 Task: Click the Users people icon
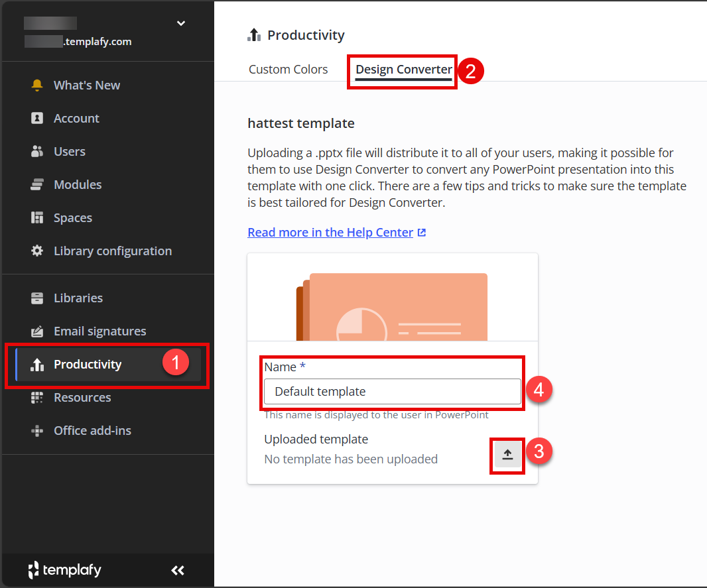coord(37,152)
